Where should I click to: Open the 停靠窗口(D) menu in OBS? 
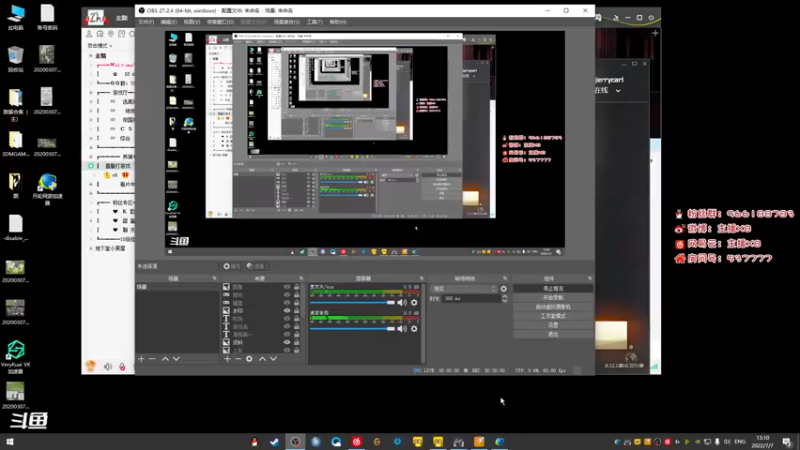[x=220, y=22]
